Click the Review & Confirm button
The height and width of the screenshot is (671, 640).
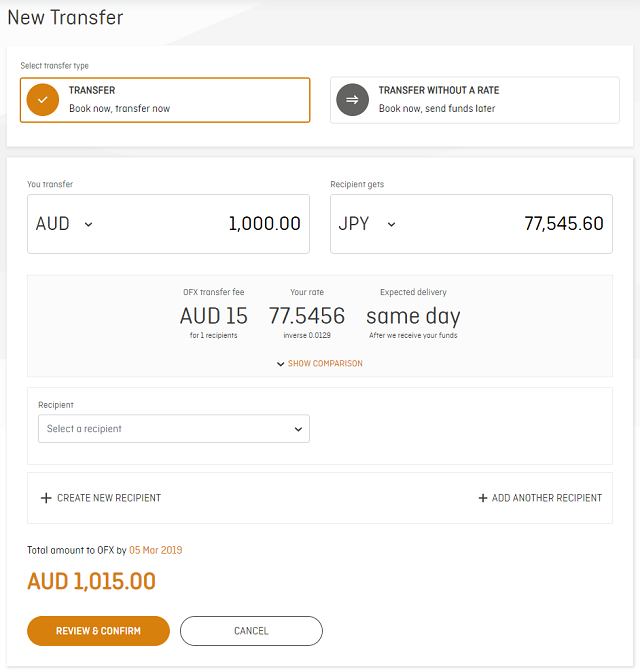(x=98, y=631)
